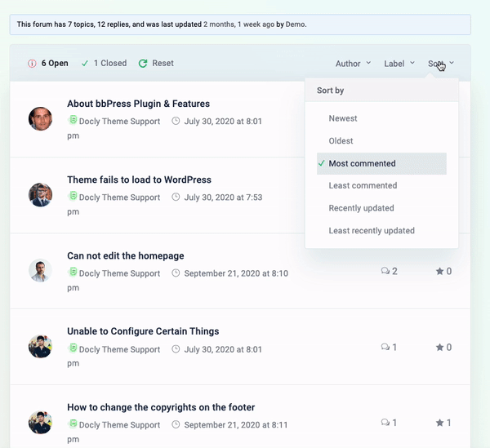Click the forum icon under Theme fails to load
The image size is (490, 448).
[73, 196]
